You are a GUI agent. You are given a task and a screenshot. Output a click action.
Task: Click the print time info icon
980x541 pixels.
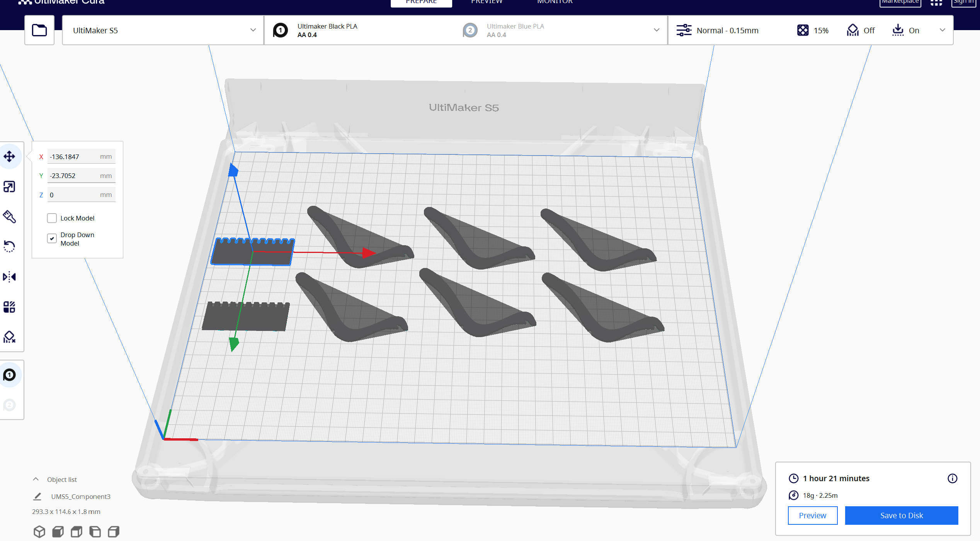952,478
